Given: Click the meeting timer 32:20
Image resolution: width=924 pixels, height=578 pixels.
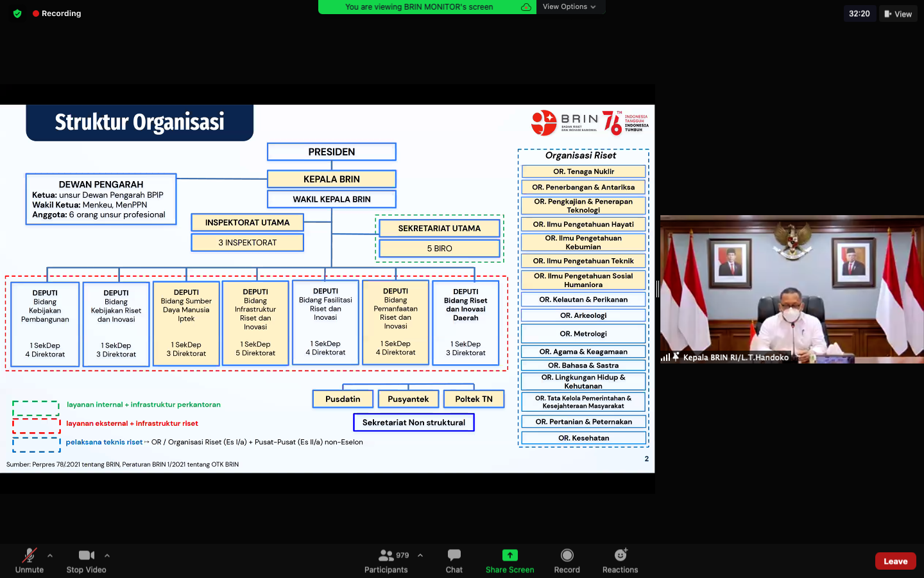Looking at the screenshot, I should point(859,13).
